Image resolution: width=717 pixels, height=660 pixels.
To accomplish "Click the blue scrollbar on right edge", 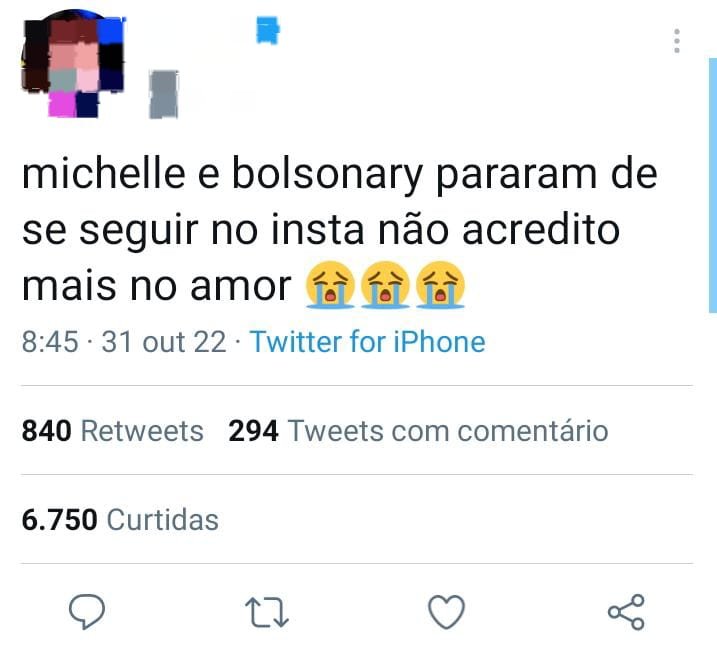I will tap(712, 185).
